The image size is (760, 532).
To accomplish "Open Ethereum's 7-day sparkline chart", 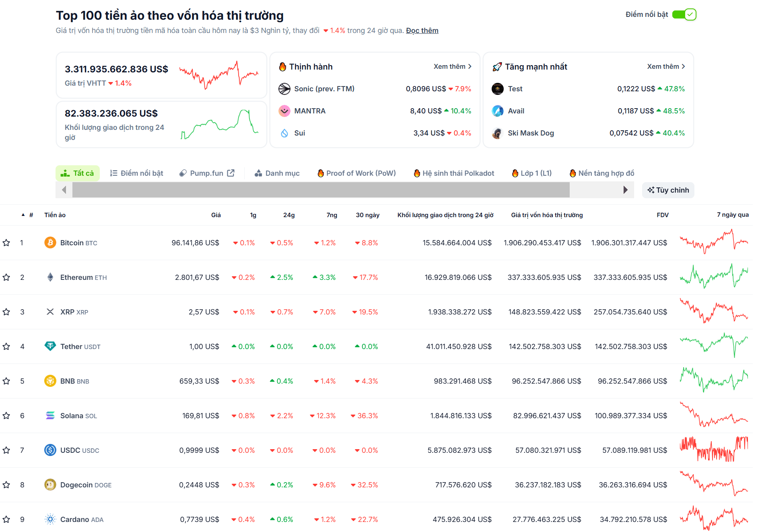I will tap(714, 276).
